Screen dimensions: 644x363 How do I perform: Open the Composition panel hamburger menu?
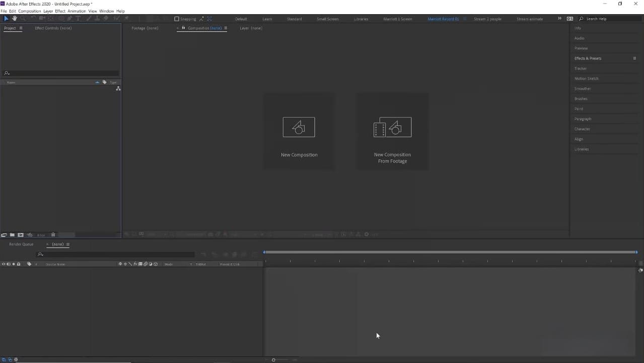[226, 28]
